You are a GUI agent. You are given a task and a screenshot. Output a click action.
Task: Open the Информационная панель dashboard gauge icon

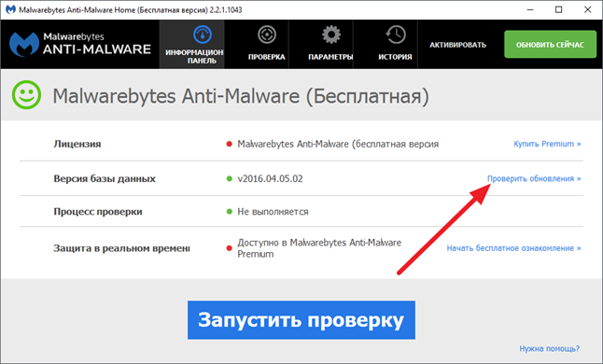point(203,35)
